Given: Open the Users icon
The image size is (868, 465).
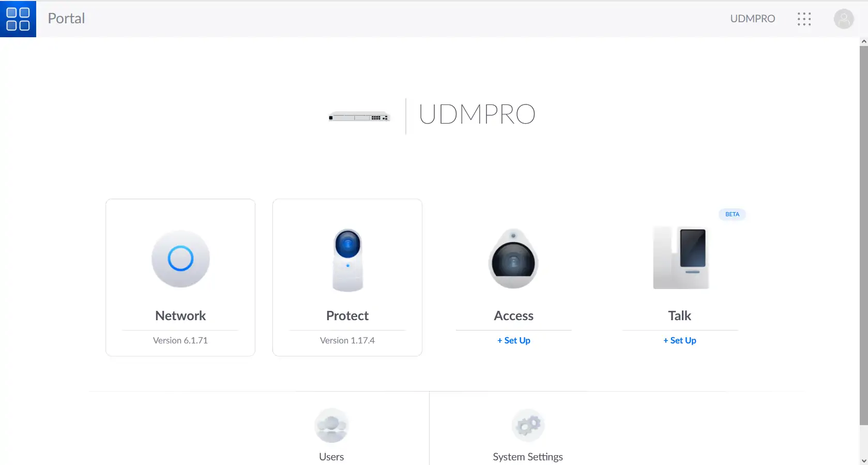Looking at the screenshot, I should click(331, 426).
